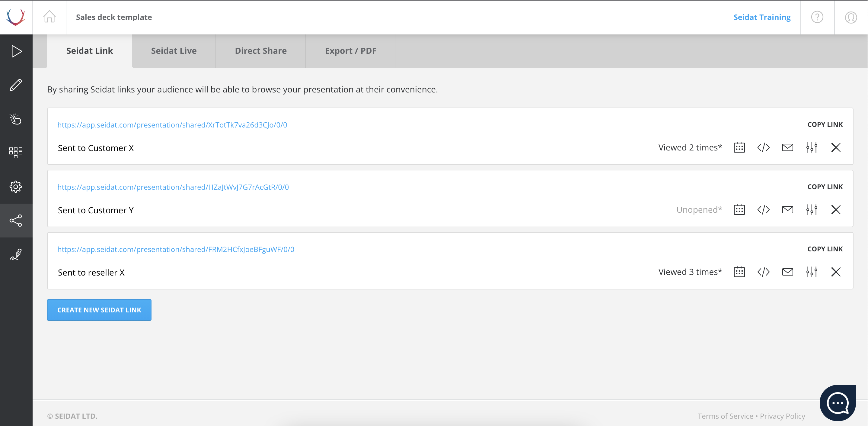Copy link for reseller X
Image resolution: width=868 pixels, height=426 pixels.
(825, 249)
